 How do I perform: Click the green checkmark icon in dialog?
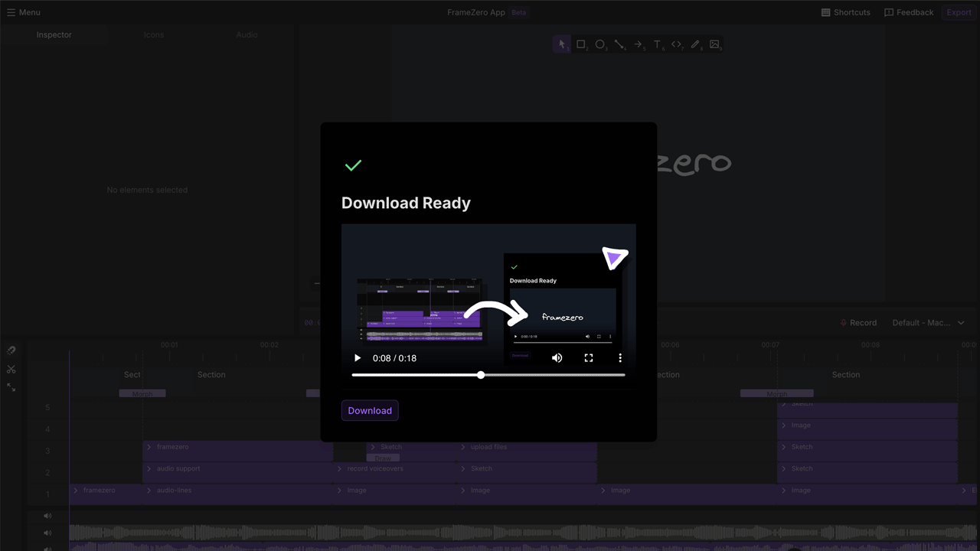pos(353,165)
